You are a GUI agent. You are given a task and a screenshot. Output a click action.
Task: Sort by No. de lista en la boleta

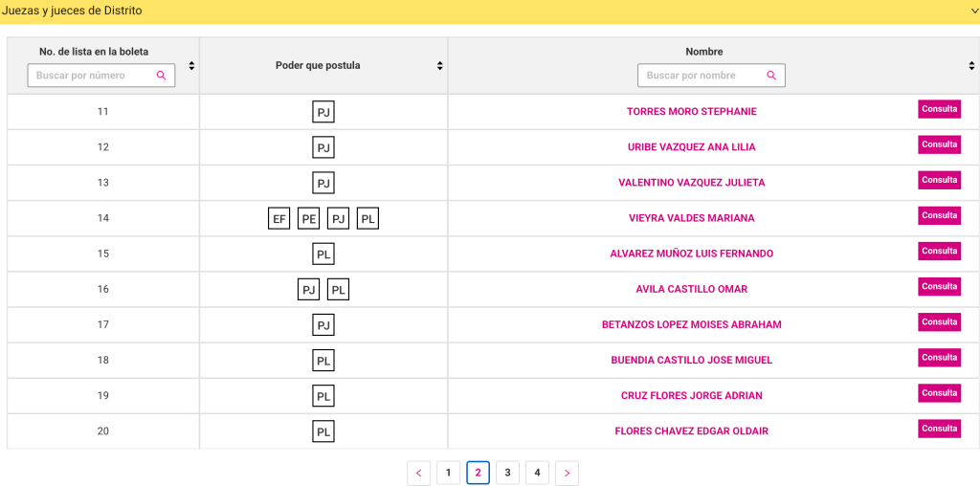[191, 66]
